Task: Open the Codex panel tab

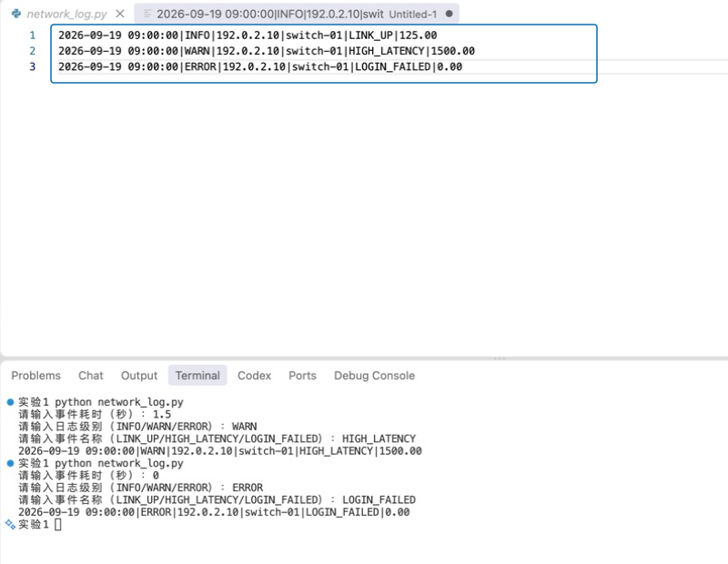Action: click(255, 376)
